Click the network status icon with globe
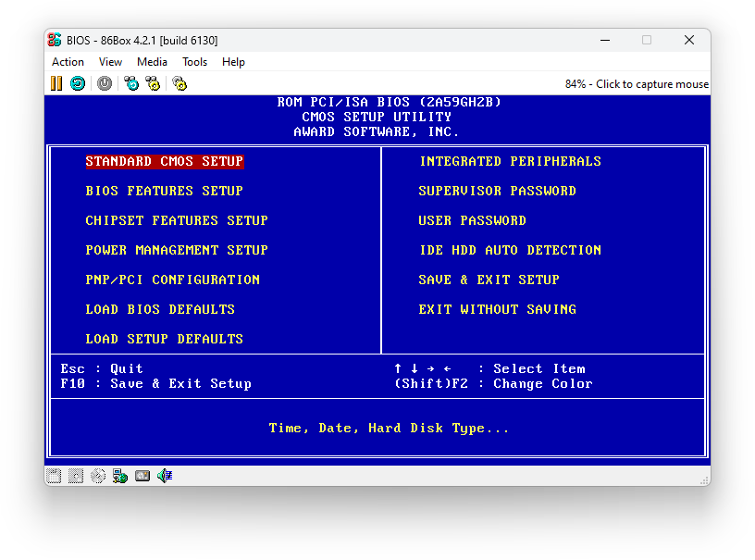The height and width of the screenshot is (560, 755). click(120, 476)
